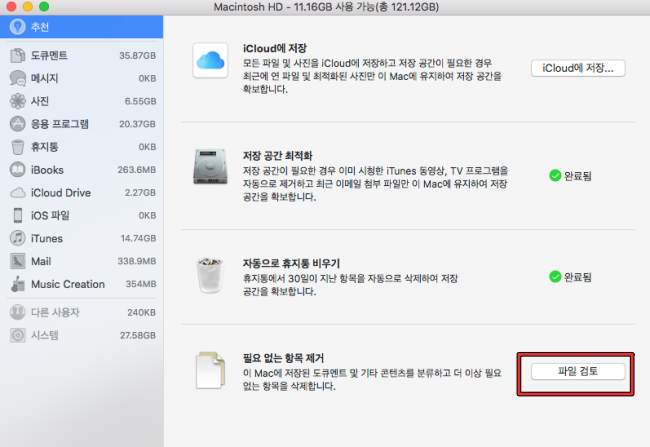Click the 14.74GB size value
650x447 pixels.
(138, 238)
